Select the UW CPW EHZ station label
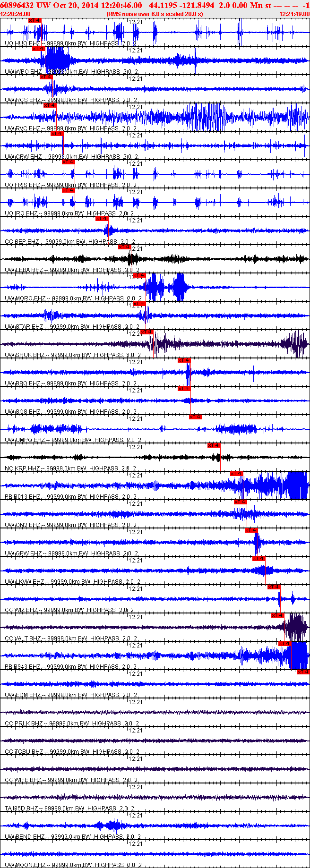 (23, 157)
